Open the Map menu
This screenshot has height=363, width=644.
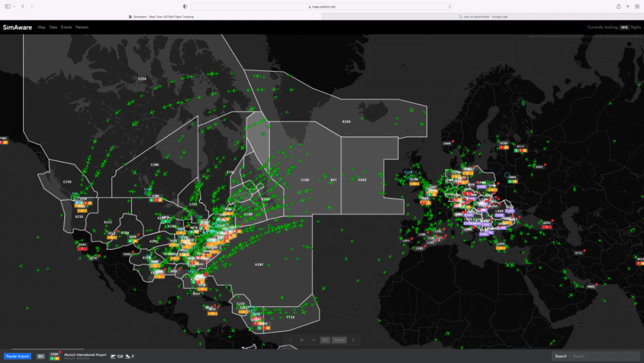(x=41, y=27)
